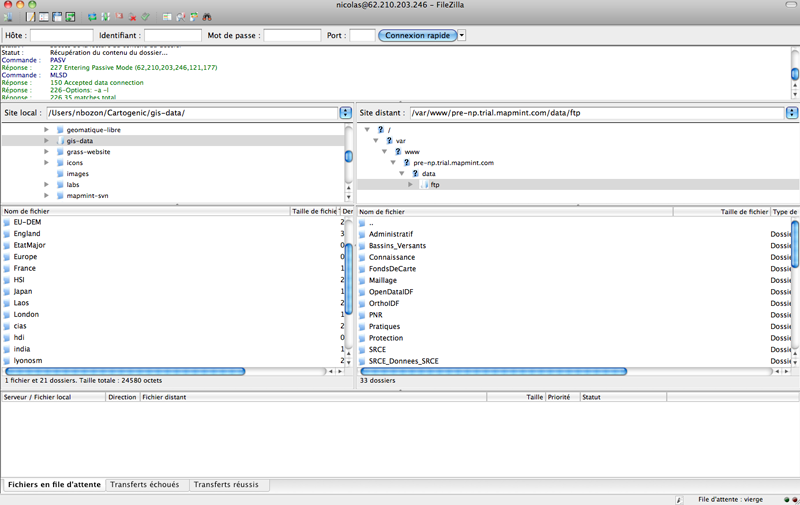Switch to Transferts échoués tab
Viewport: 800px width, 505px height.
pos(145,485)
